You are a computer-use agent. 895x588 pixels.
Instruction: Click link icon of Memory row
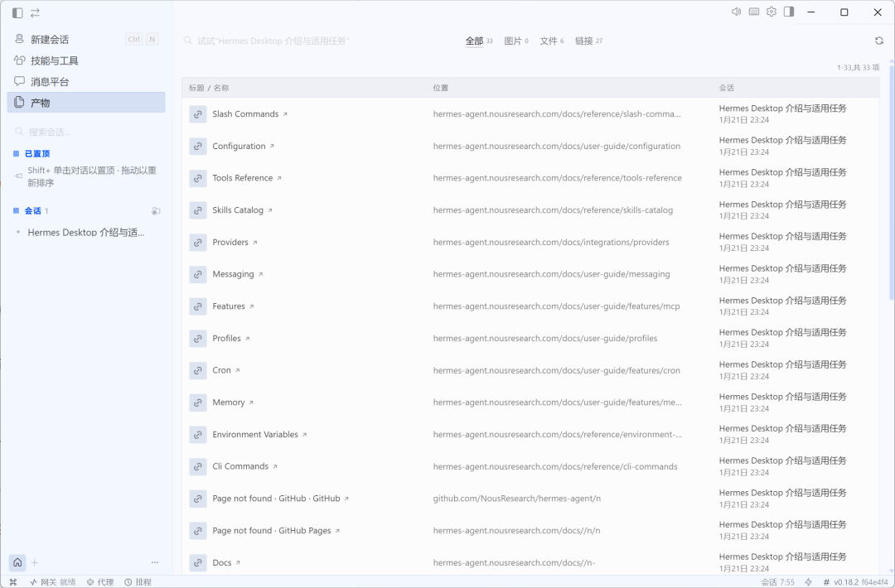(197, 402)
